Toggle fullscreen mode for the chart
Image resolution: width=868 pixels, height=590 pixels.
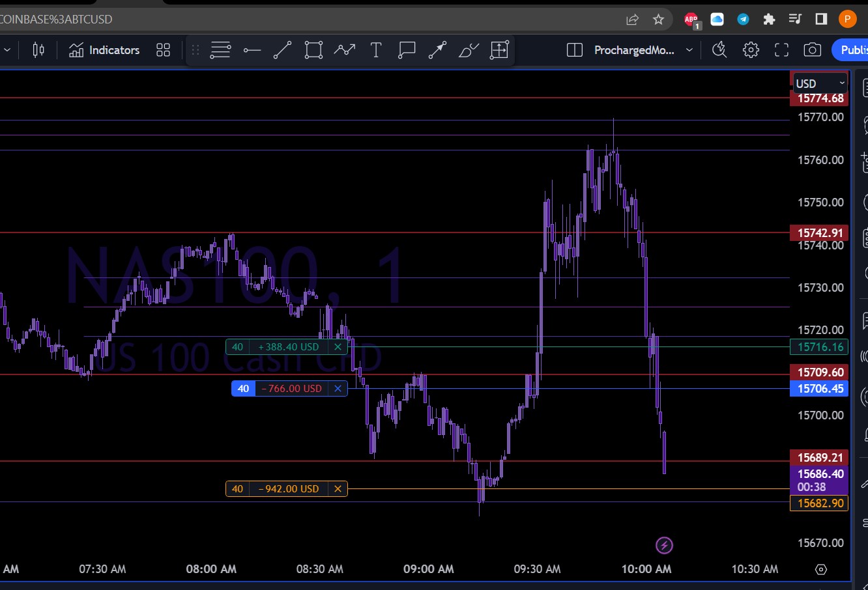click(x=781, y=50)
